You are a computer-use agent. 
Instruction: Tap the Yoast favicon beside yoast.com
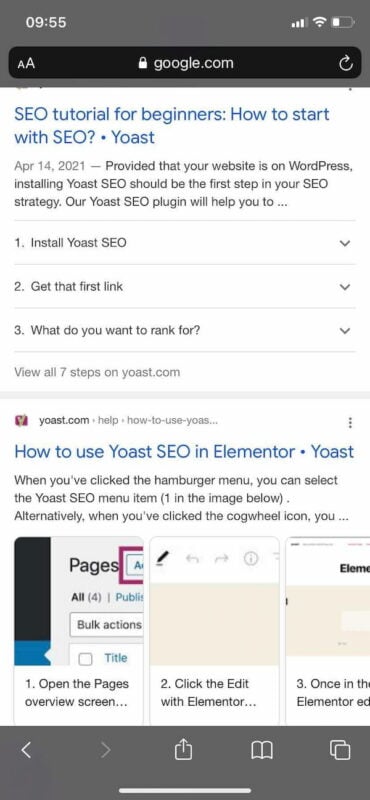click(21, 421)
